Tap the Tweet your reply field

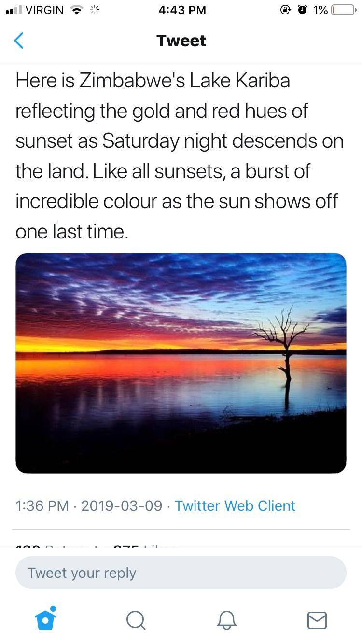[181, 573]
